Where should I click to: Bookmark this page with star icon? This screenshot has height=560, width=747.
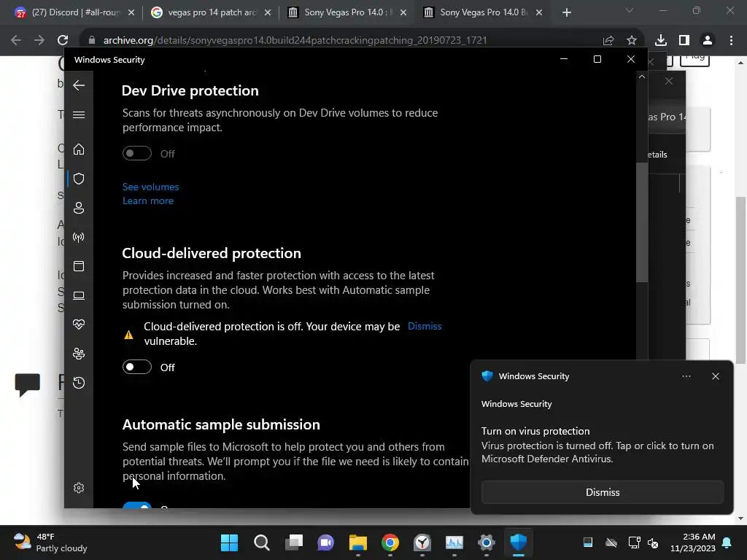coord(632,41)
